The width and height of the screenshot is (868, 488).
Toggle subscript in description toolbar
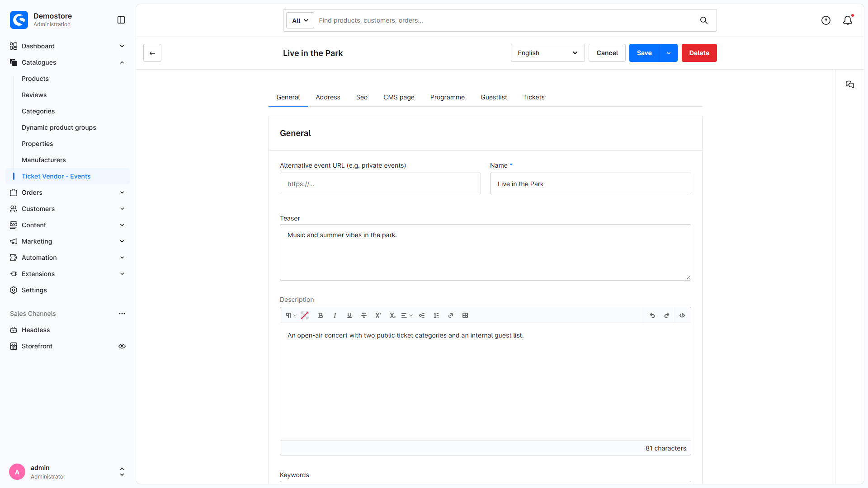(393, 315)
